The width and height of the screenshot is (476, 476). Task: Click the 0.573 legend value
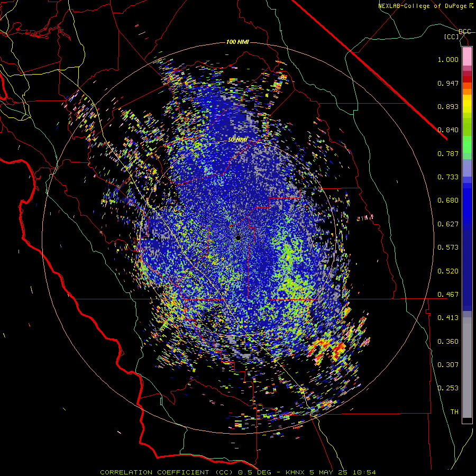click(x=448, y=248)
